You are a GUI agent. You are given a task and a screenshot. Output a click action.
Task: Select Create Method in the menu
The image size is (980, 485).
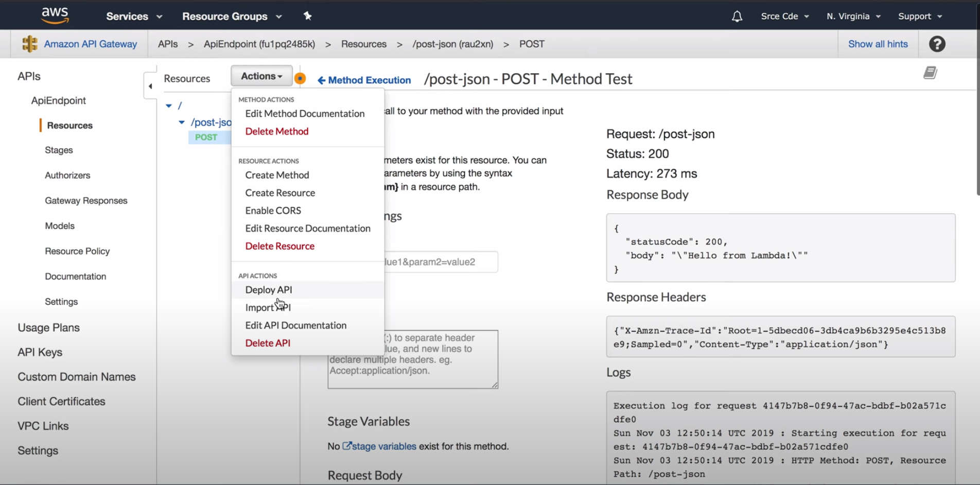(277, 175)
